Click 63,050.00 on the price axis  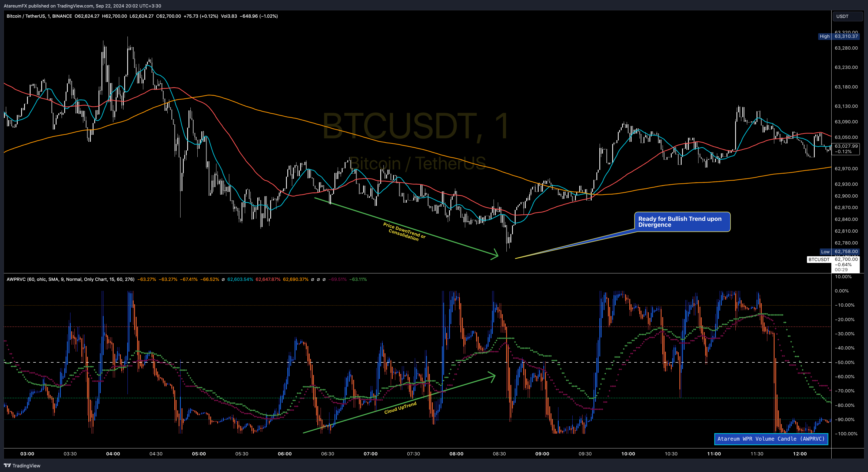[846, 137]
